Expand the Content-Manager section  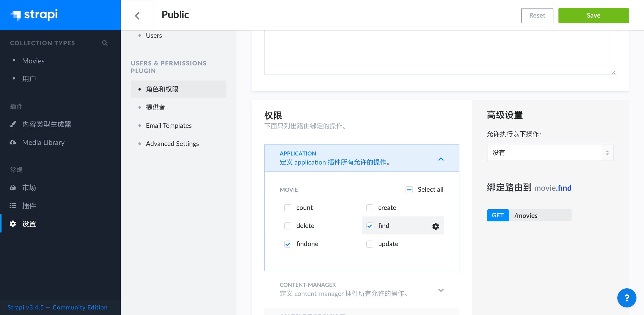(x=441, y=290)
